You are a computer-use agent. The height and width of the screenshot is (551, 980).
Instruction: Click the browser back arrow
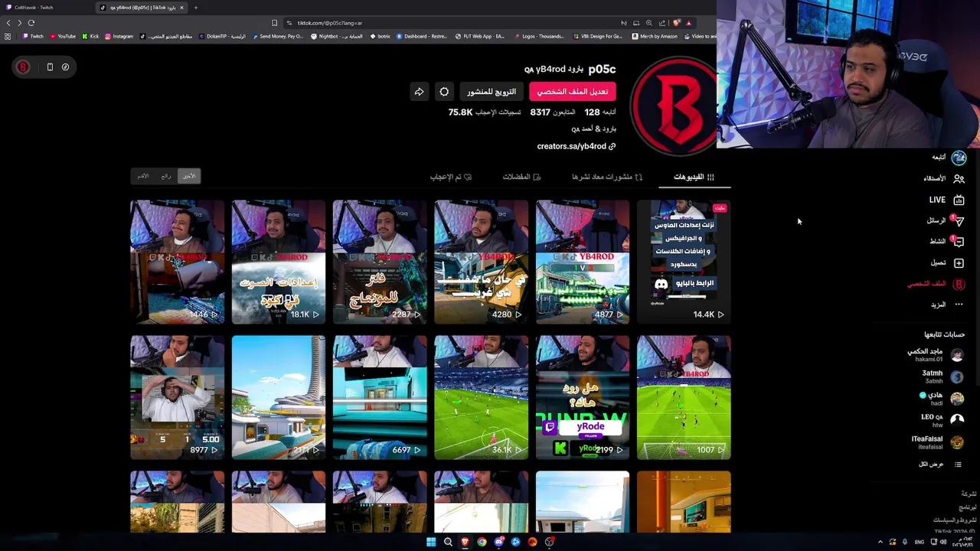coord(8,23)
